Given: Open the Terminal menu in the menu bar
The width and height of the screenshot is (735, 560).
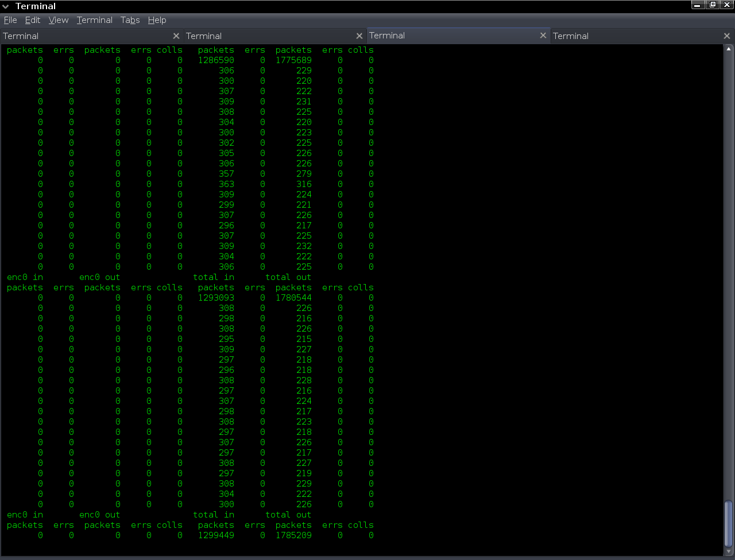Looking at the screenshot, I should point(94,20).
